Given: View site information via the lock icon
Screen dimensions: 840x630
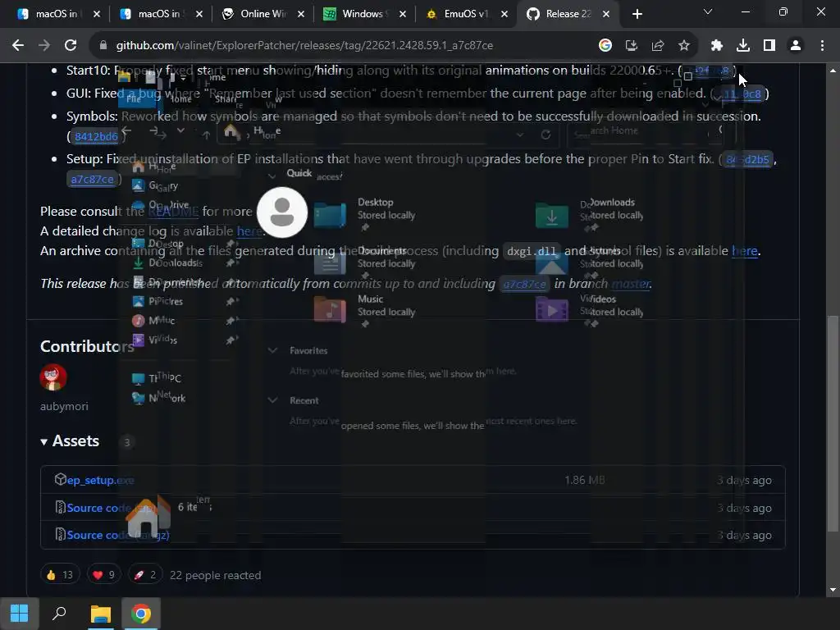Looking at the screenshot, I should pos(103,46).
